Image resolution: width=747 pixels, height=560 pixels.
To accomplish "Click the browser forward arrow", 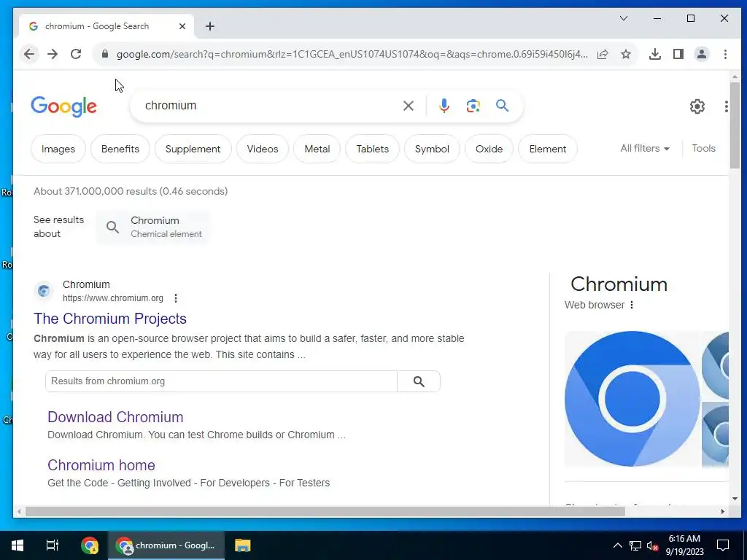I will click(53, 54).
